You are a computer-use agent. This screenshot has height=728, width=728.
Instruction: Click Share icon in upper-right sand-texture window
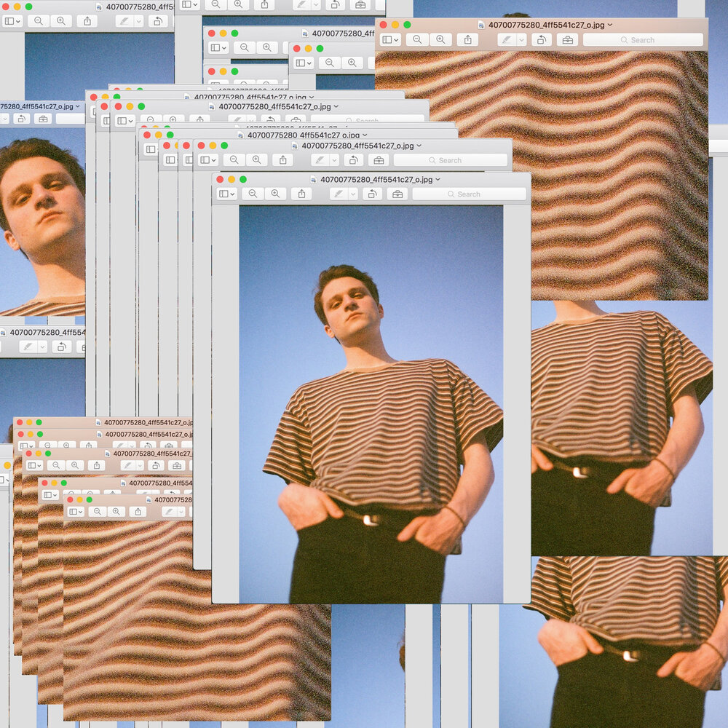[x=467, y=40]
